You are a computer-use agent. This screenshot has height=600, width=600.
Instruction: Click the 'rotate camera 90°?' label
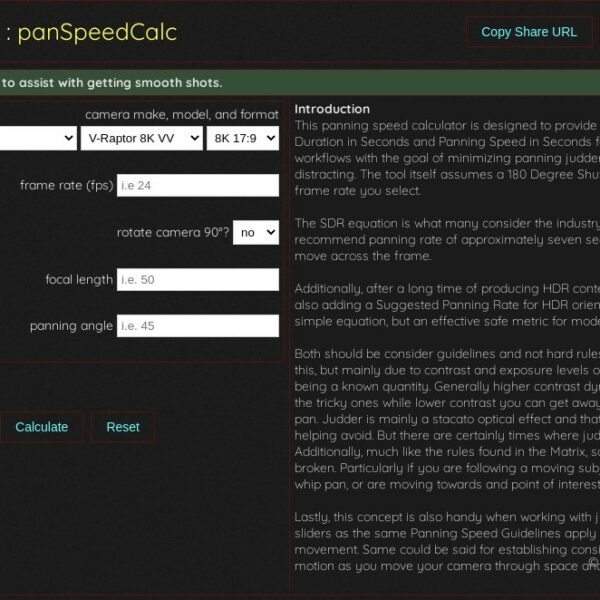click(173, 232)
